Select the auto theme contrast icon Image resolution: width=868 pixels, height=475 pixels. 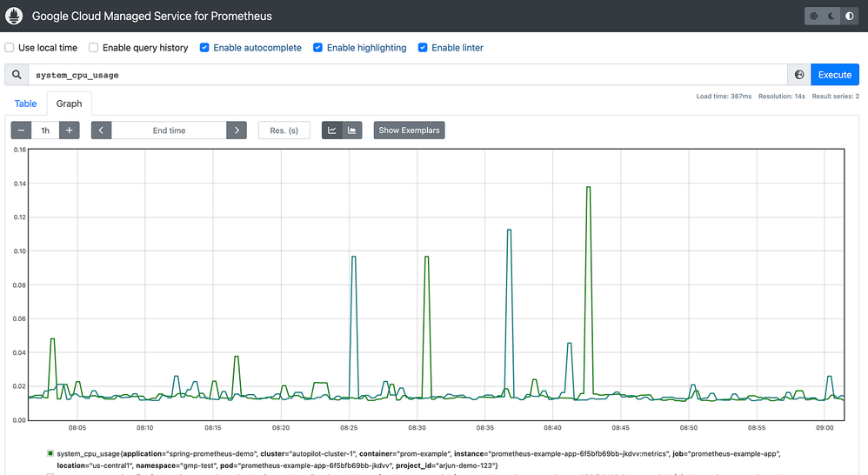pos(849,16)
